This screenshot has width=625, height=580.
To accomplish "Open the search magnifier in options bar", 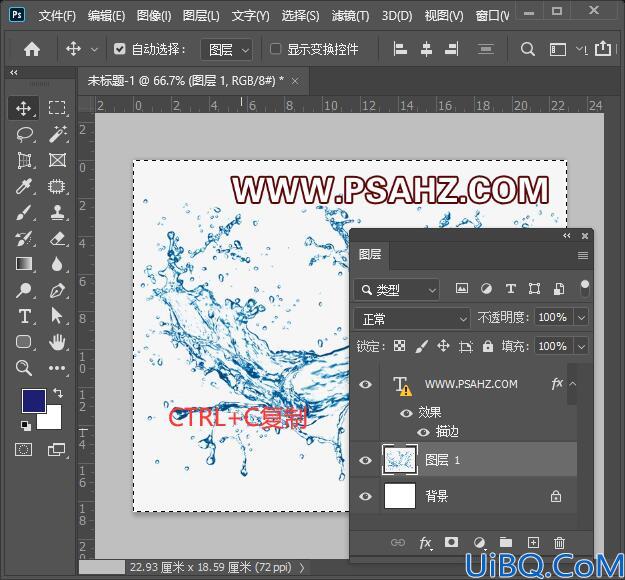I will click(527, 49).
